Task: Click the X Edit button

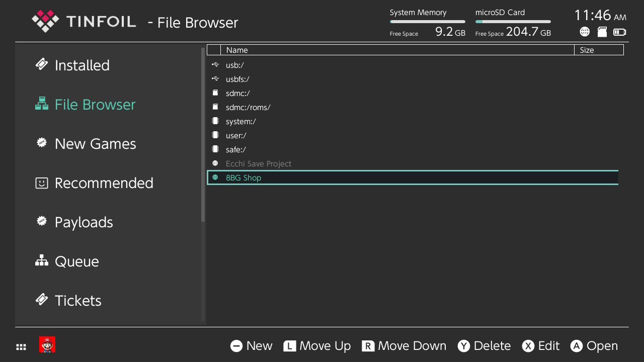Action: coord(541,346)
